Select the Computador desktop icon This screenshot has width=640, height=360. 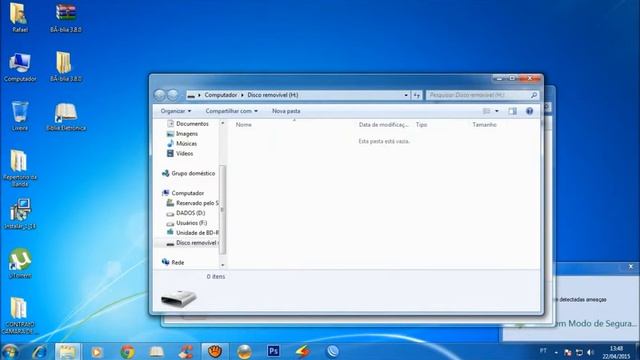click(x=20, y=67)
